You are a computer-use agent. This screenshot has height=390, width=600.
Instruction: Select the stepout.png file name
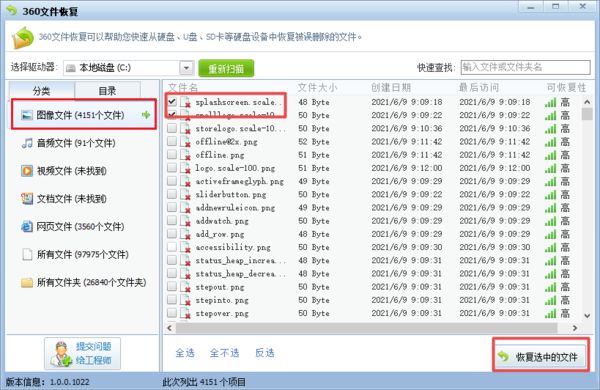pos(220,287)
